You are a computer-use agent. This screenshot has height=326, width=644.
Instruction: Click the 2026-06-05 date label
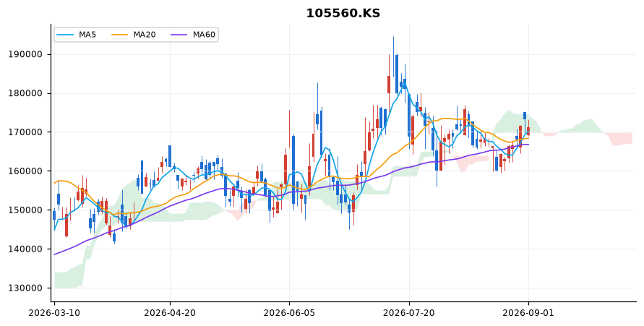click(x=289, y=313)
